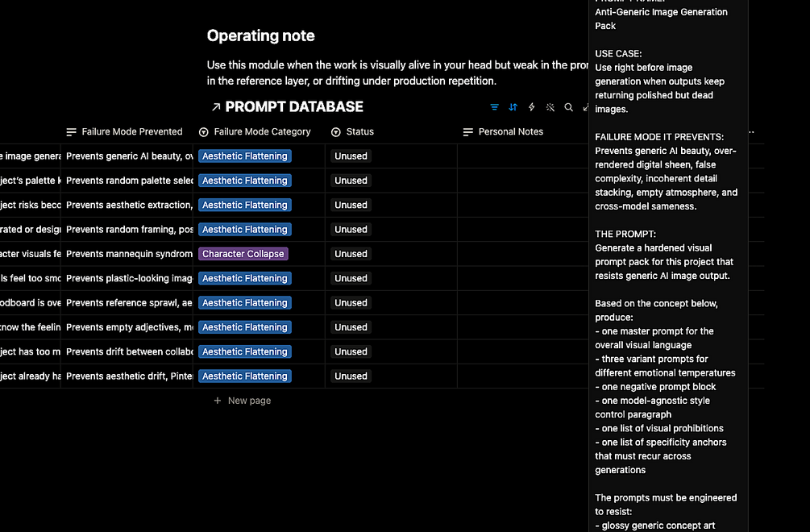Change Status of 'Prevents drift between collabo' row
Image resolution: width=810 pixels, height=532 pixels.
[x=351, y=351]
